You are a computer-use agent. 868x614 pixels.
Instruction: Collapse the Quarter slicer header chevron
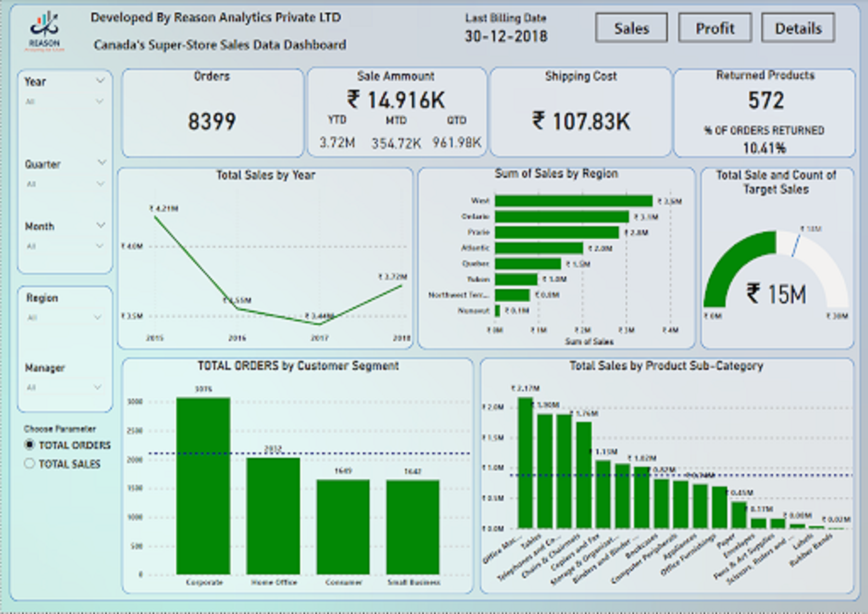[x=102, y=163]
